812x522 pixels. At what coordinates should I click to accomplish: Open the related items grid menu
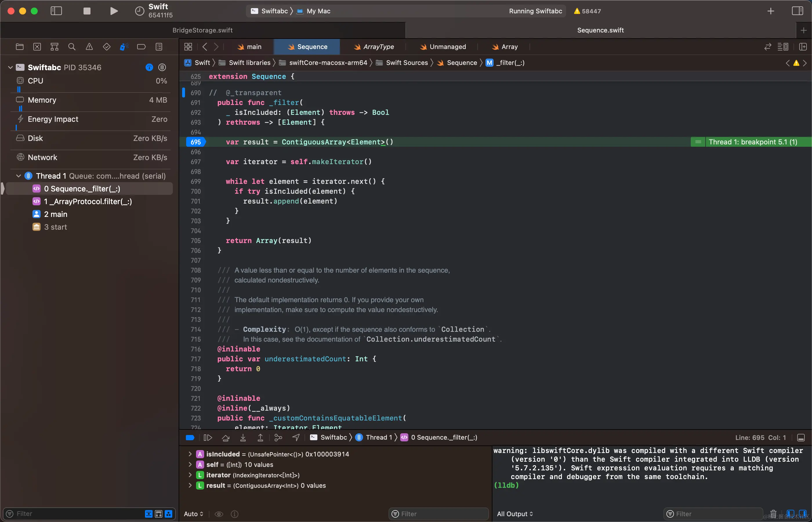(x=188, y=47)
